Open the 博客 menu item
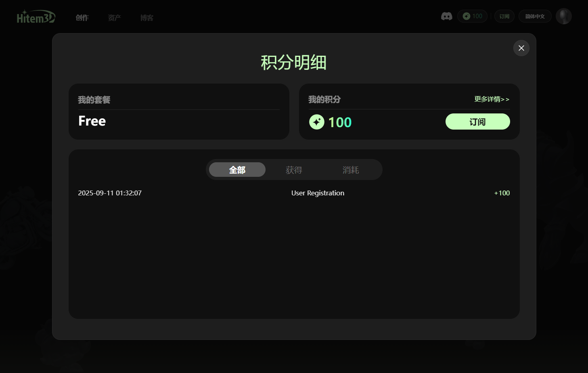 [x=147, y=18]
